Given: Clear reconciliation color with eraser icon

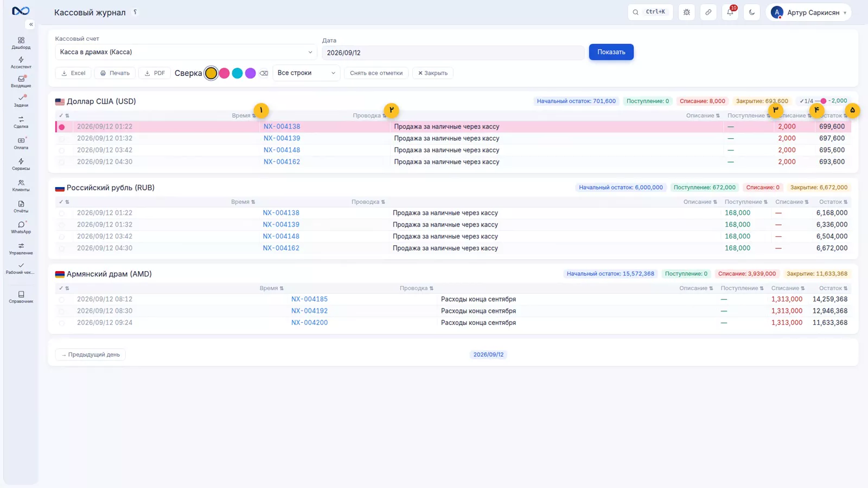Looking at the screenshot, I should pos(264,73).
